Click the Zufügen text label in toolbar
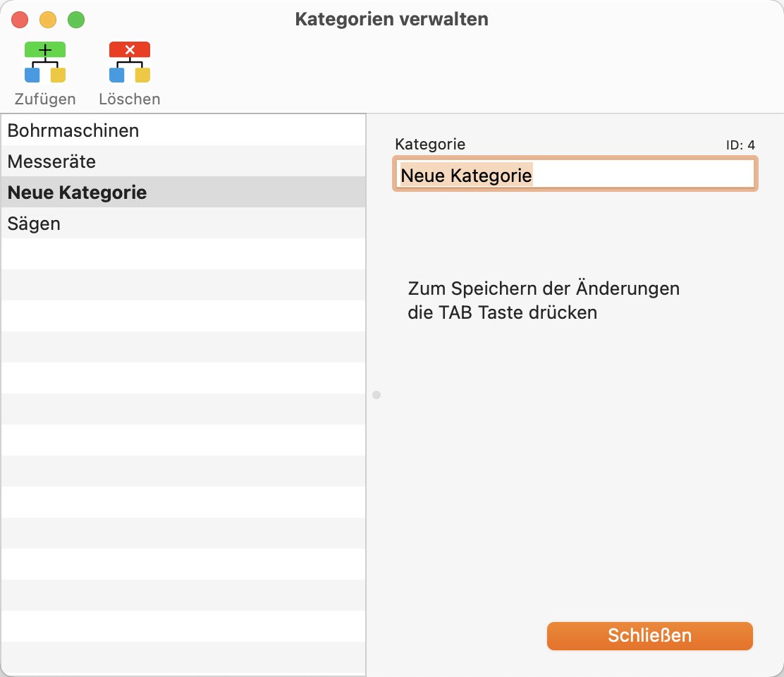This screenshot has height=677, width=784. point(45,99)
